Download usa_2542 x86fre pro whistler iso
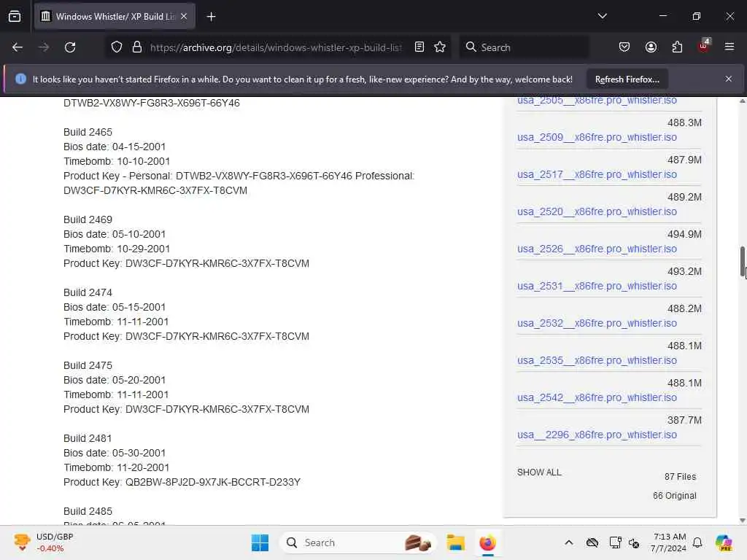The width and height of the screenshot is (747, 560). pyautogui.click(x=597, y=397)
